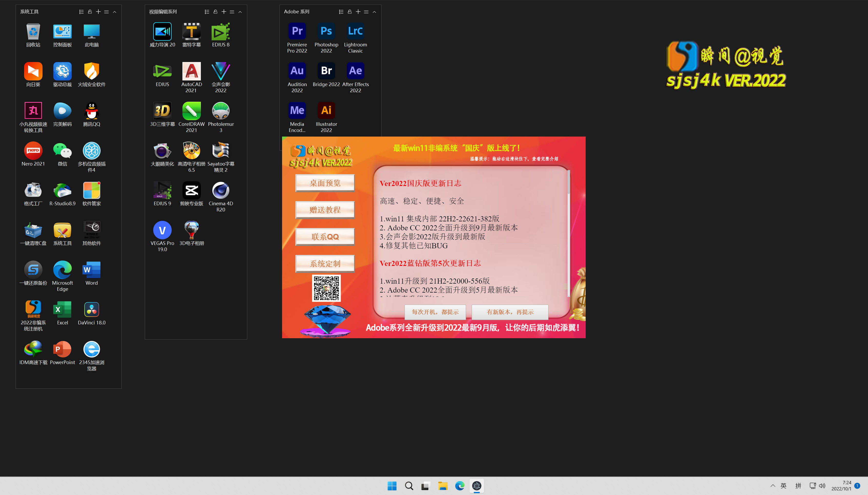This screenshot has width=868, height=495.
Task: Click the 系统定制 button
Action: click(x=325, y=263)
